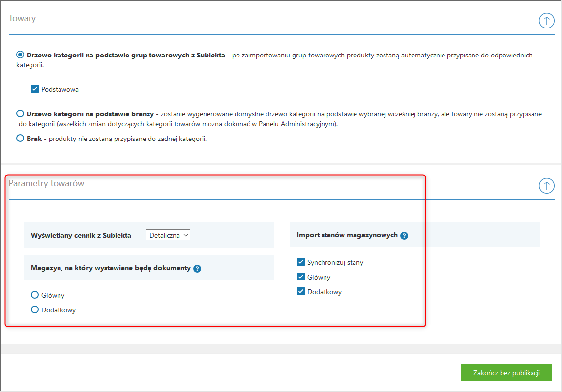This screenshot has height=392, width=562.
Task: Toggle the Synchronizuj stany checkbox
Action: click(x=301, y=262)
